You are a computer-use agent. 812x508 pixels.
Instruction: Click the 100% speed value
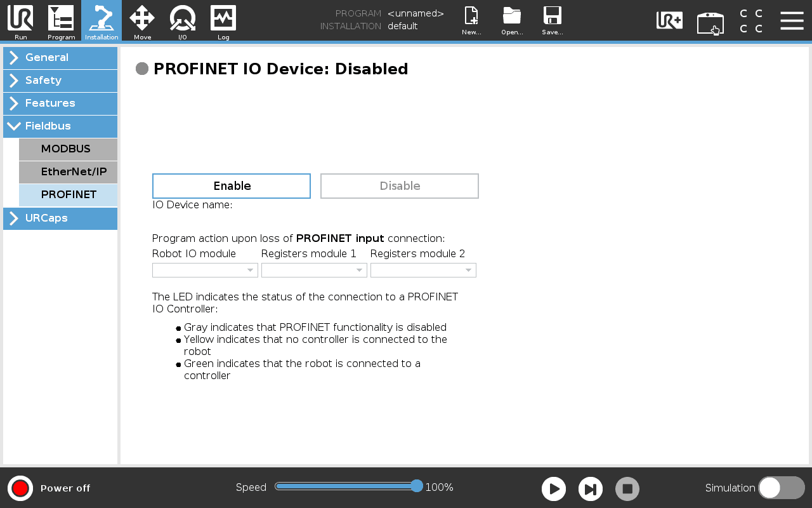point(439,488)
